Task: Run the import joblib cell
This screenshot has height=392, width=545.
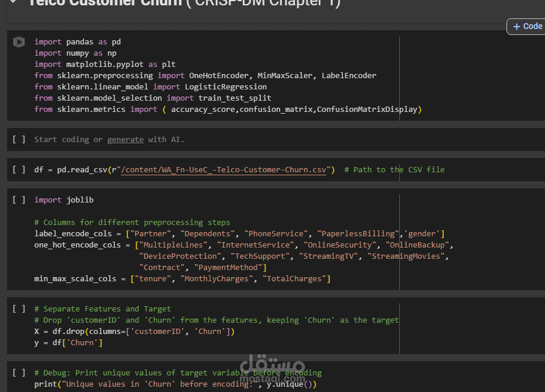Action: (x=19, y=200)
